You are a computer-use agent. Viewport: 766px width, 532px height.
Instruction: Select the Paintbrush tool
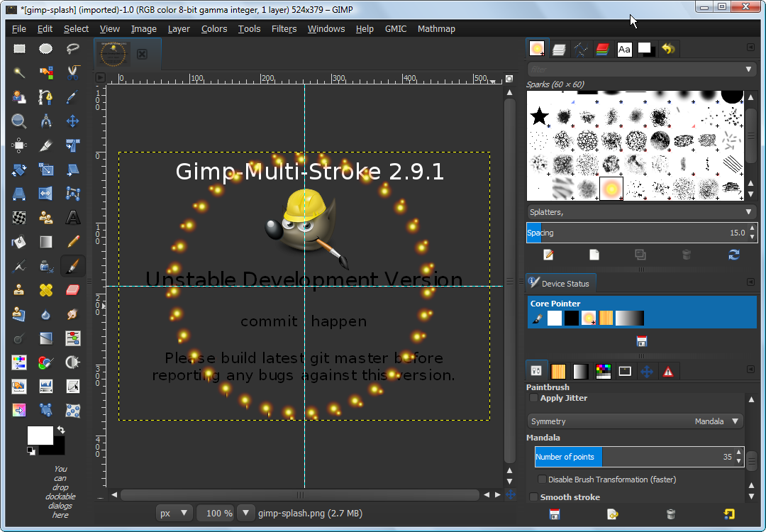(73, 266)
